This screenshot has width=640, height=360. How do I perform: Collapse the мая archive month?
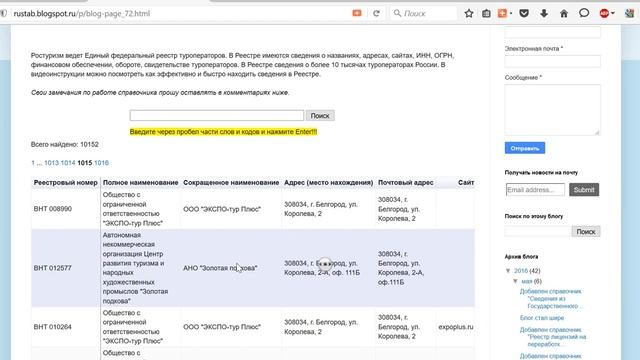point(515,281)
